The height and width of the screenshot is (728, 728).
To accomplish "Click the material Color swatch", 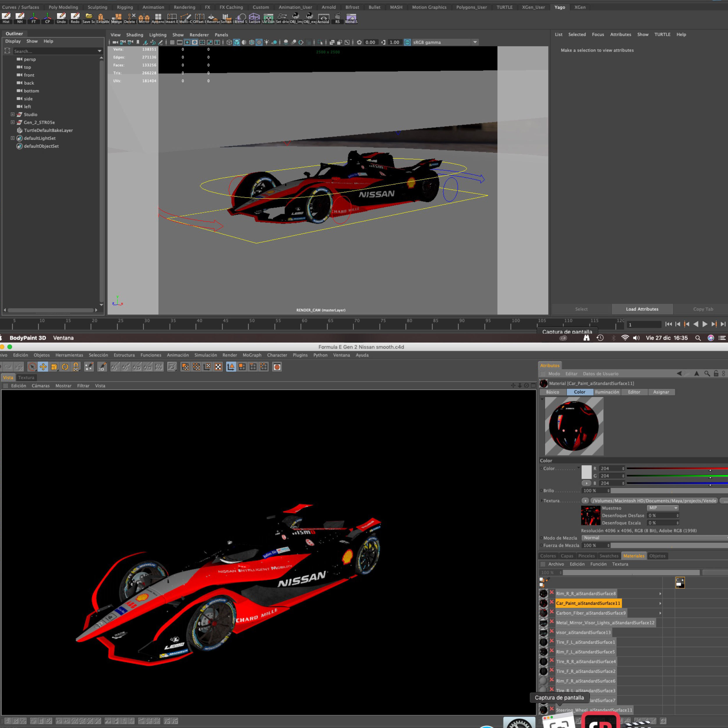I will [587, 472].
